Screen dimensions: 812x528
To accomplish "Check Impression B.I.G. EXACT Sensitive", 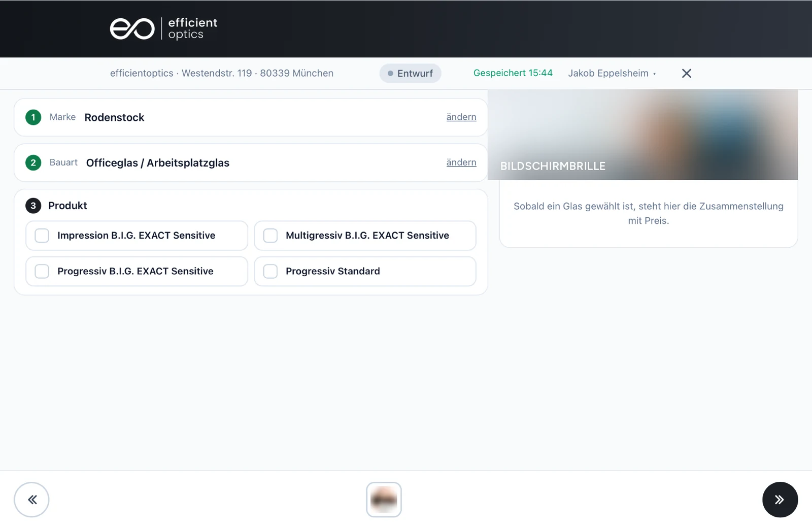I will pos(137,236).
